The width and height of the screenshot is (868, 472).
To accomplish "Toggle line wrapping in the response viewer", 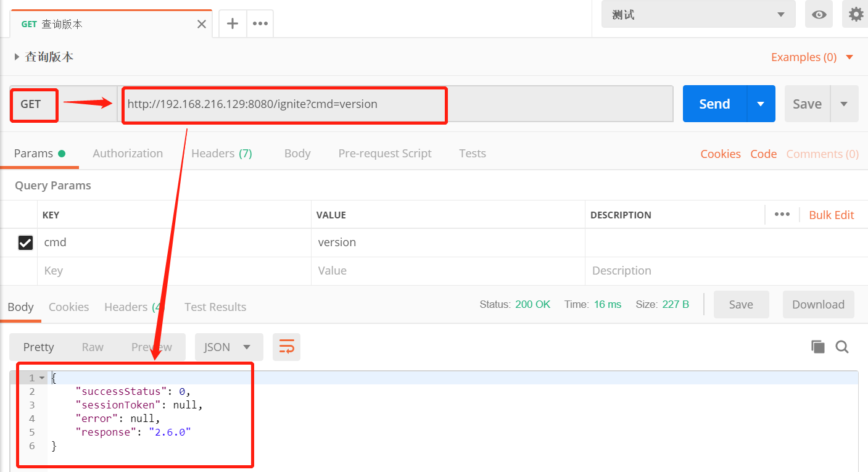I will coord(286,347).
